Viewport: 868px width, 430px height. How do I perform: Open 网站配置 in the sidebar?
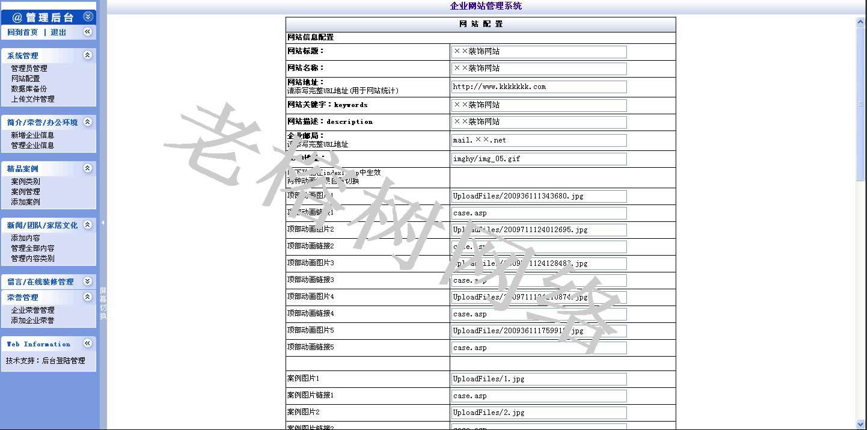pyautogui.click(x=25, y=79)
